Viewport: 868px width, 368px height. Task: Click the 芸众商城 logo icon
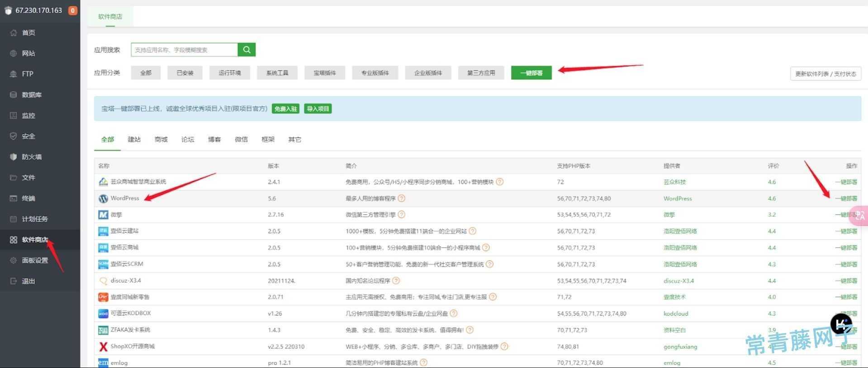coord(103,182)
